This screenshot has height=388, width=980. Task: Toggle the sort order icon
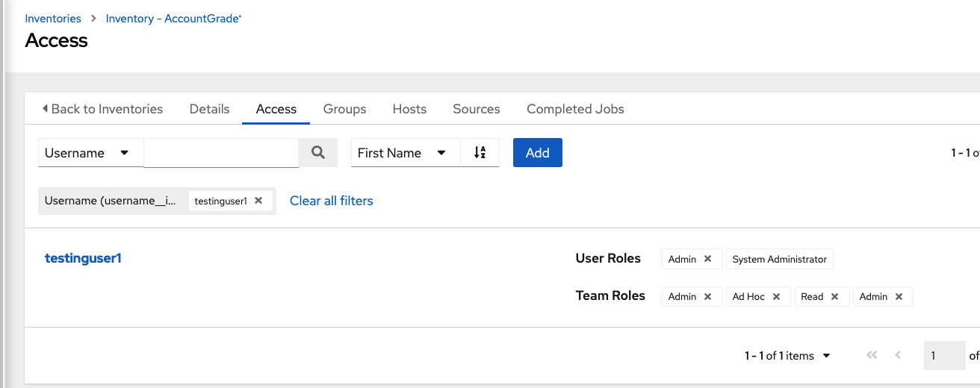click(480, 153)
